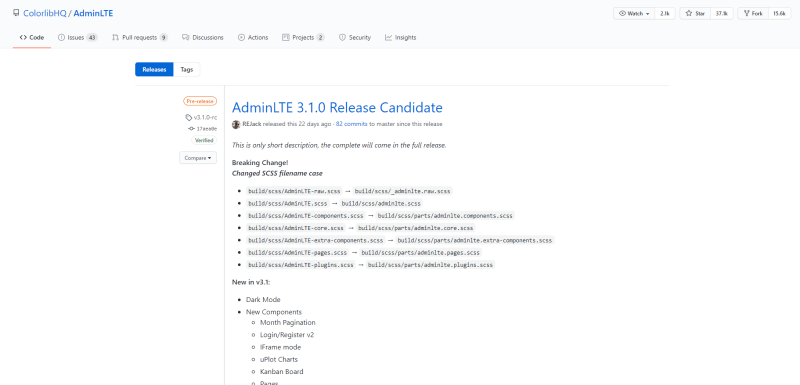This screenshot has width=800, height=385.
Task: Open the REJack author link
Action: coord(252,124)
